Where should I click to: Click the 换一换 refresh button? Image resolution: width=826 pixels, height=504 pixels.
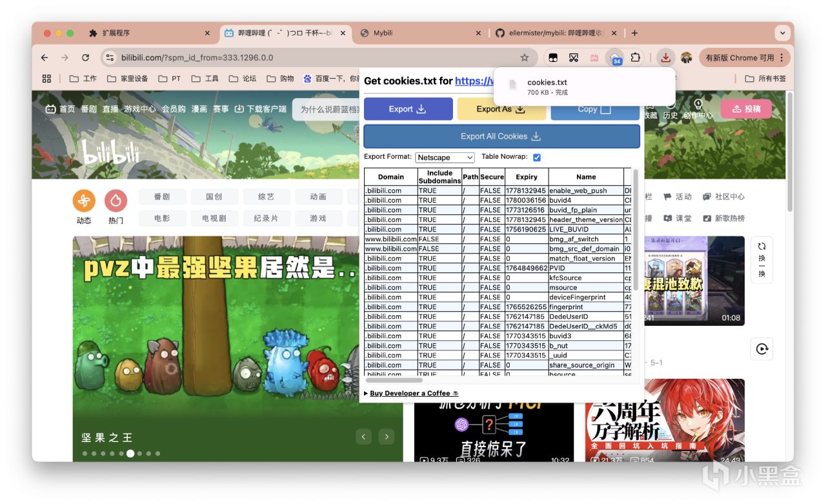click(761, 259)
